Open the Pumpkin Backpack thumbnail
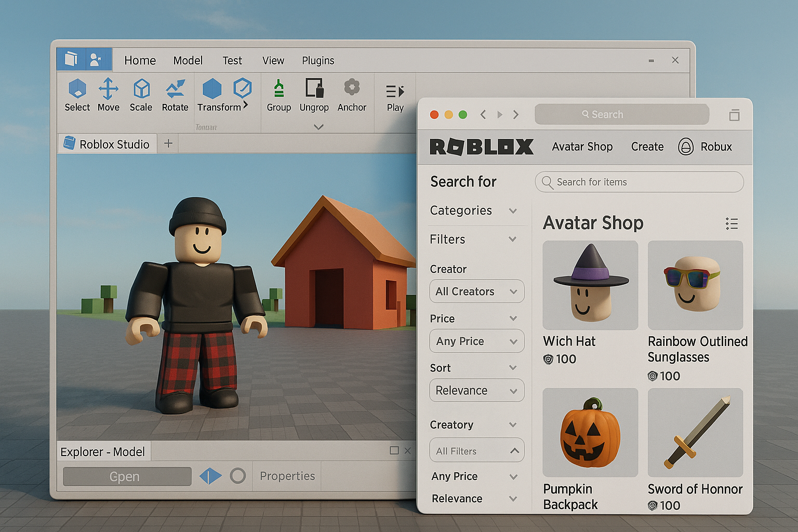The image size is (798, 532). tap(590, 433)
